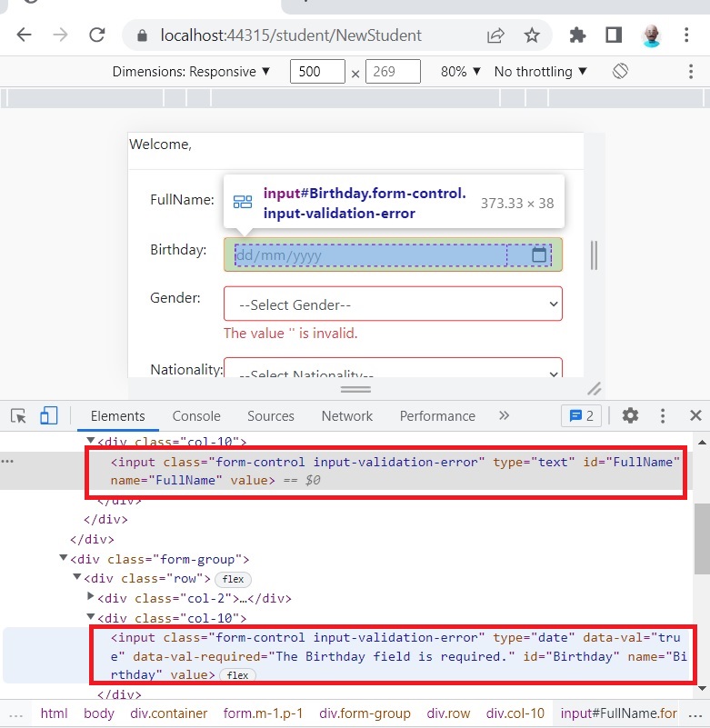Viewport: 710px width, 728px height.
Task: Click the lock icon in the address bar
Action: tap(142, 35)
